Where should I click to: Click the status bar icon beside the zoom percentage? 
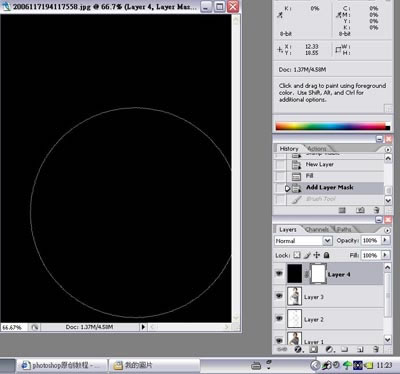point(34,327)
